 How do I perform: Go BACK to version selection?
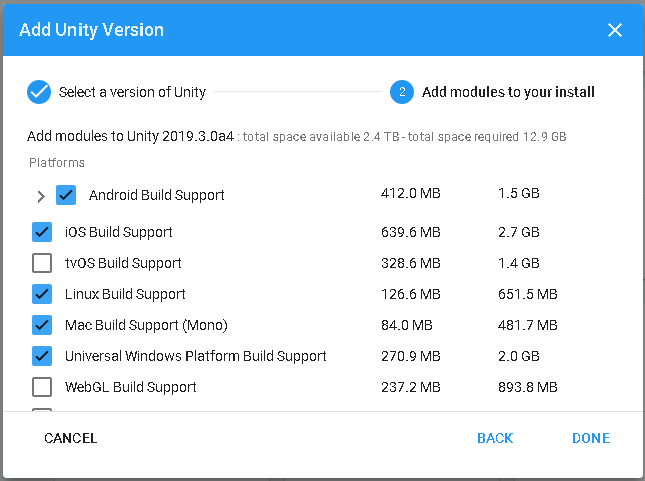(x=495, y=438)
